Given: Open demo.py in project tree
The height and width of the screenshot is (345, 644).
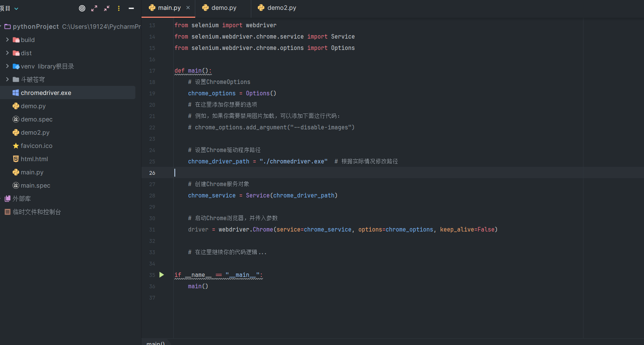Looking at the screenshot, I should pos(33,106).
